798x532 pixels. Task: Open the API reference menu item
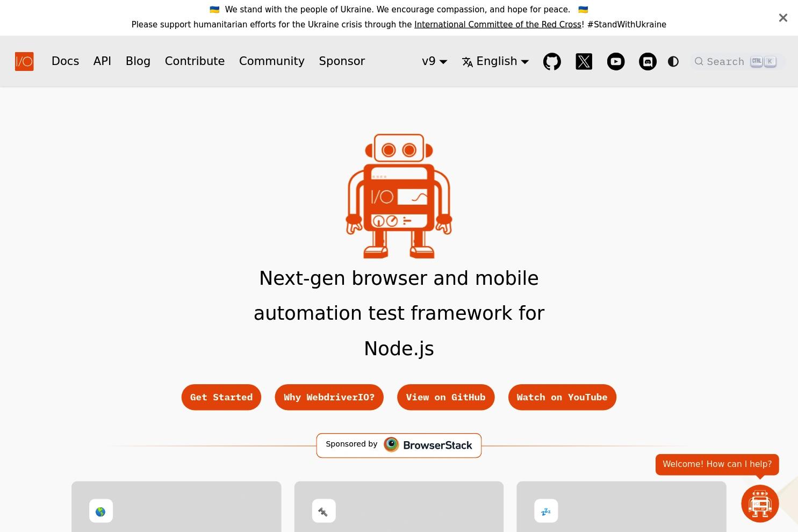click(102, 61)
